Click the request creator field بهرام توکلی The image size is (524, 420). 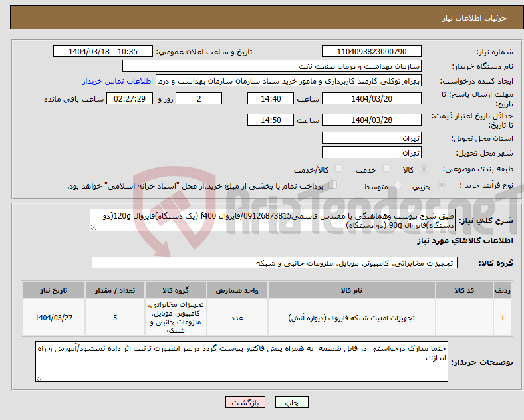pyautogui.click(x=289, y=81)
